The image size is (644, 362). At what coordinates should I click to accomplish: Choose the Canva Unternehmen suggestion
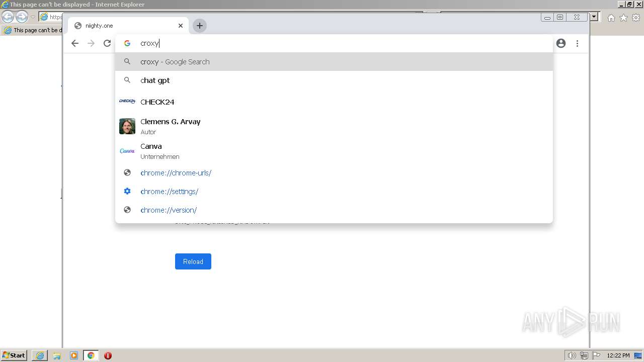pyautogui.click(x=334, y=151)
